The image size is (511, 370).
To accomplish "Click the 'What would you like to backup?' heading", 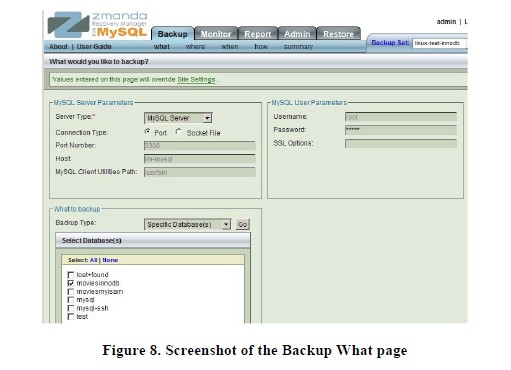I will coord(99,62).
